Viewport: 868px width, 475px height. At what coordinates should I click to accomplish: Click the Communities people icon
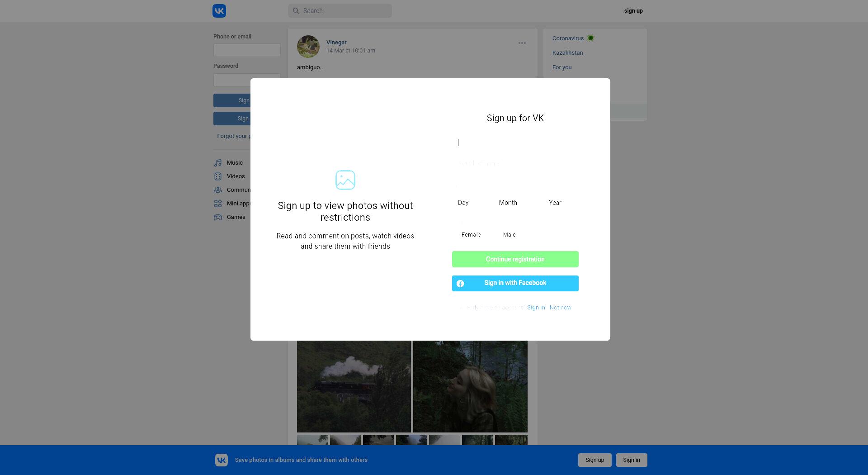tap(218, 190)
